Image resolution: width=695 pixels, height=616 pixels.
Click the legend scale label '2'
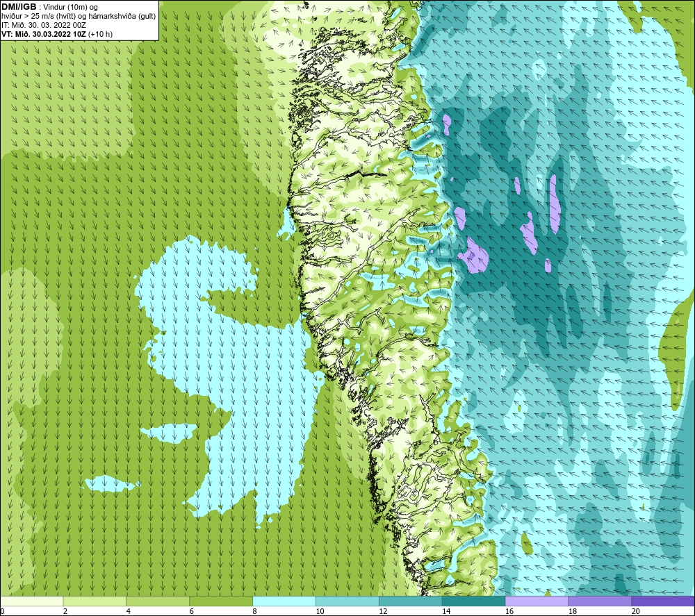pos(65,611)
